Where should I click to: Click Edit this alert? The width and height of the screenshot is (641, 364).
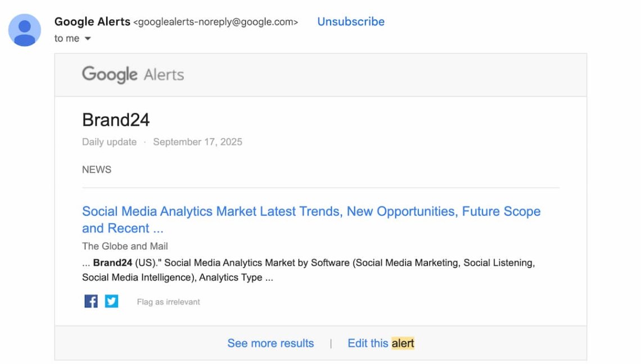(x=381, y=343)
